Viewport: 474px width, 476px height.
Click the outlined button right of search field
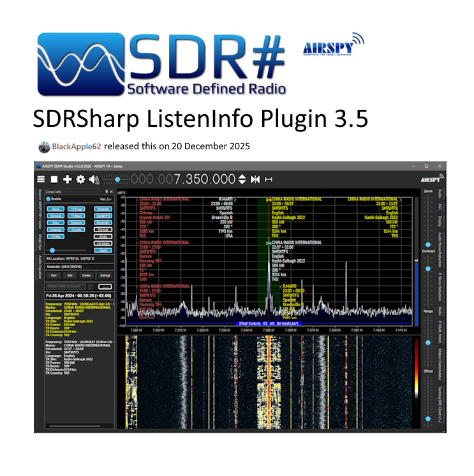[x=105, y=286]
